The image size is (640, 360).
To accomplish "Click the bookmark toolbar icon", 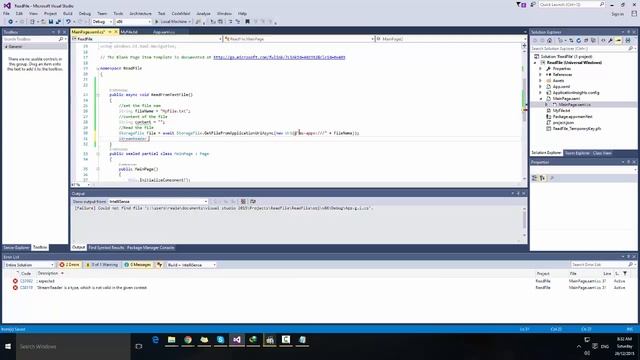I will tap(247, 22).
